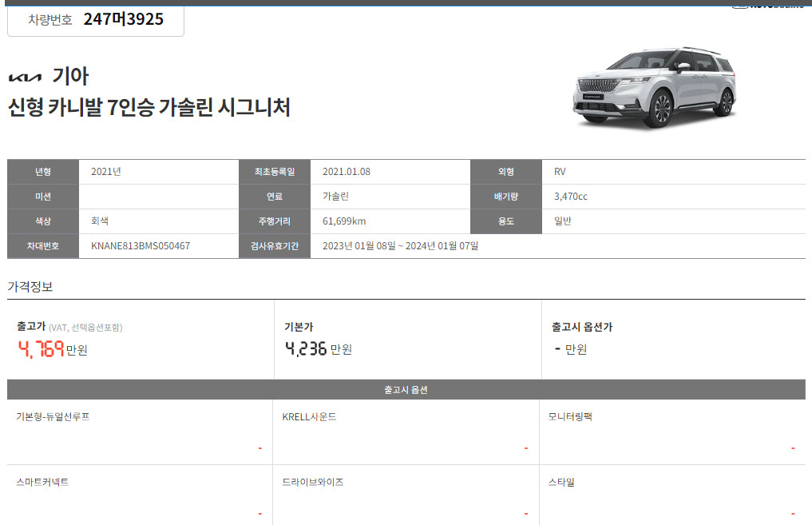Select the color value 회색
The image size is (812, 525).
point(100,221)
